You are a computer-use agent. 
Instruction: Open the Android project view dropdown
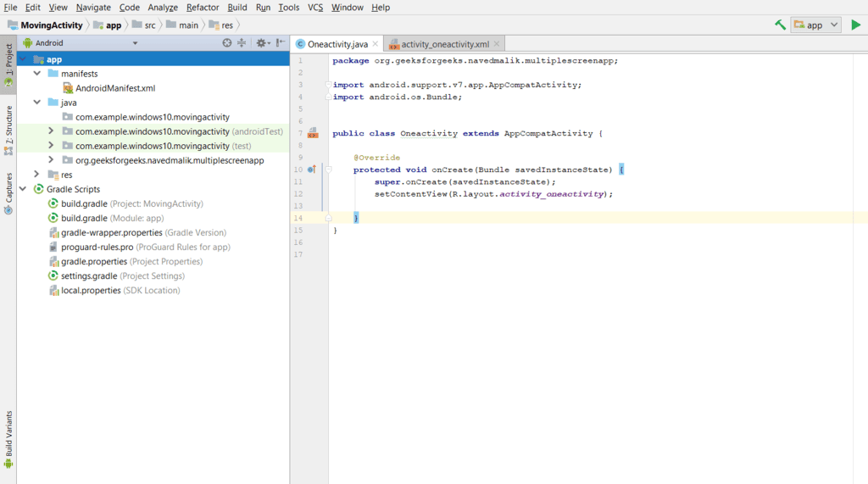click(x=85, y=42)
